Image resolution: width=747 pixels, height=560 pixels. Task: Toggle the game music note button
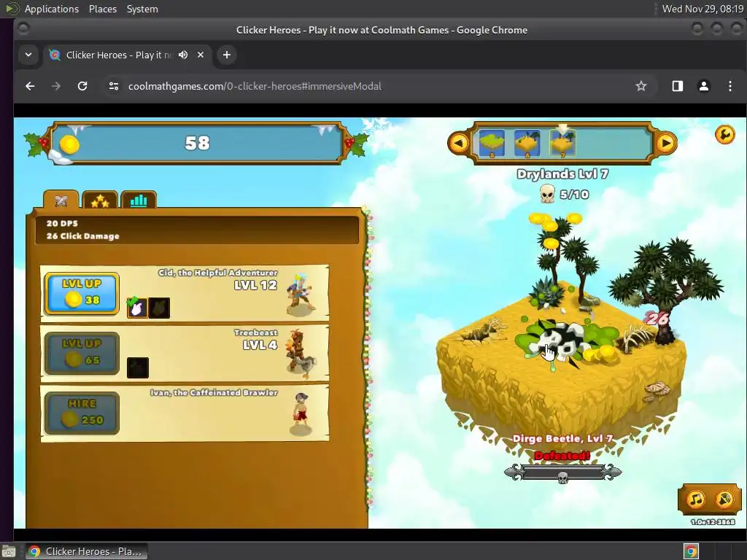(x=695, y=499)
